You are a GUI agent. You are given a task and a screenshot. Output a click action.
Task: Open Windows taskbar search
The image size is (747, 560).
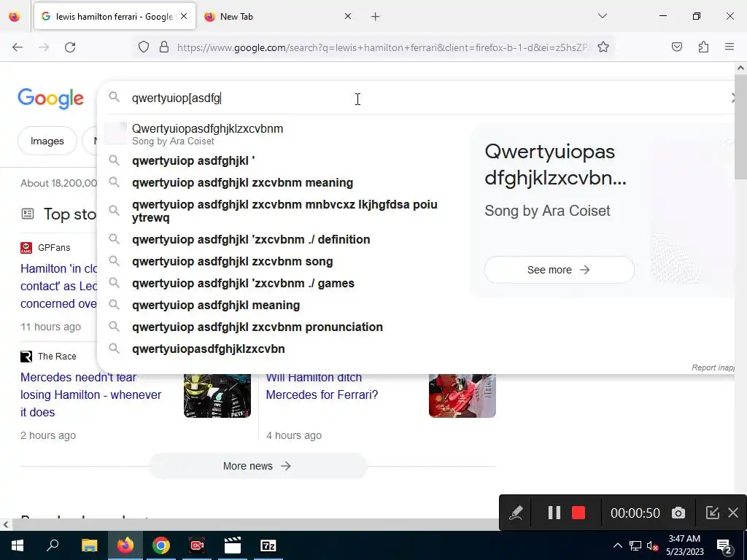(53, 545)
